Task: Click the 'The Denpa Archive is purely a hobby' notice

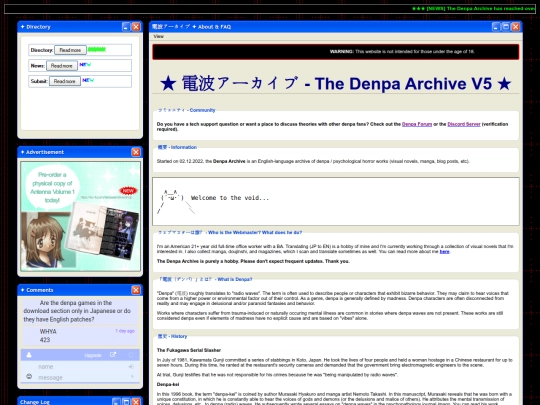Action: pyautogui.click(x=253, y=261)
